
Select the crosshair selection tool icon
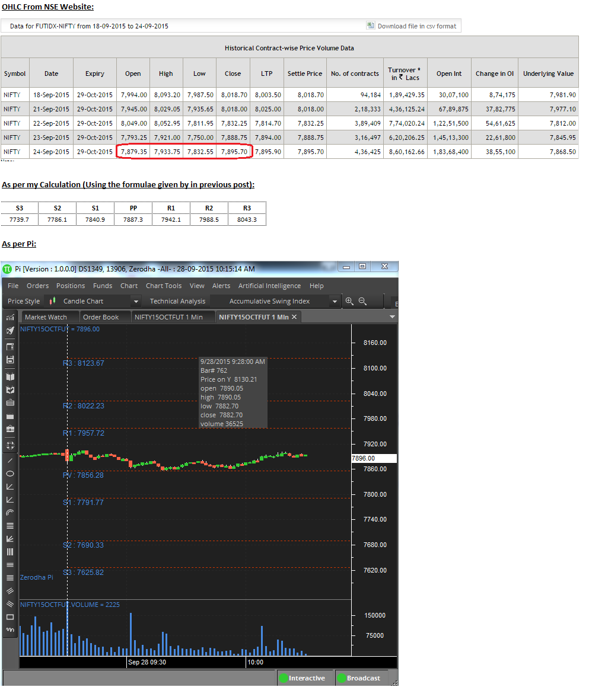pos(10,446)
